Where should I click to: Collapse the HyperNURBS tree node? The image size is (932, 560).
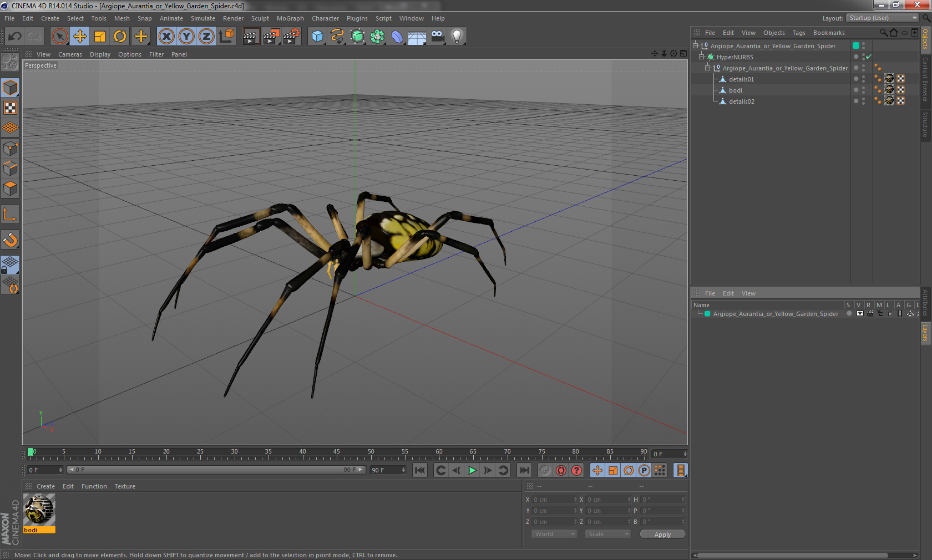tap(702, 57)
